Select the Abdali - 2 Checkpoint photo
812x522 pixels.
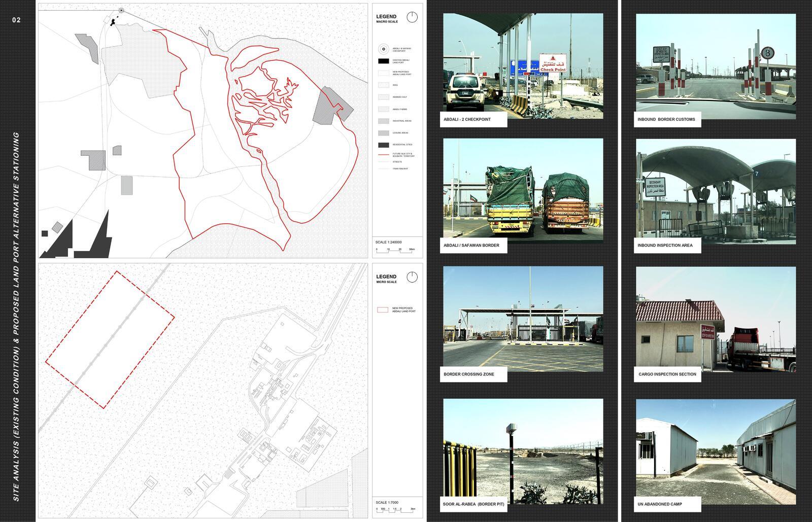point(523,66)
